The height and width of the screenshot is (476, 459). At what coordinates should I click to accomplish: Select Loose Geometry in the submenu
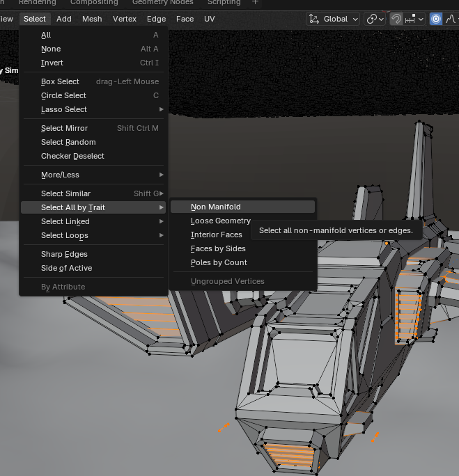coord(221,221)
